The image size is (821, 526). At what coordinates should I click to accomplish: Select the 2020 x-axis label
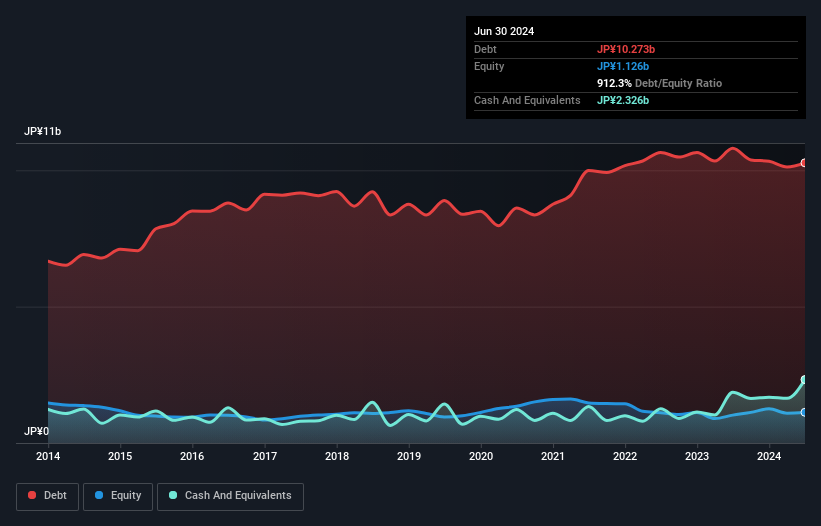point(481,456)
